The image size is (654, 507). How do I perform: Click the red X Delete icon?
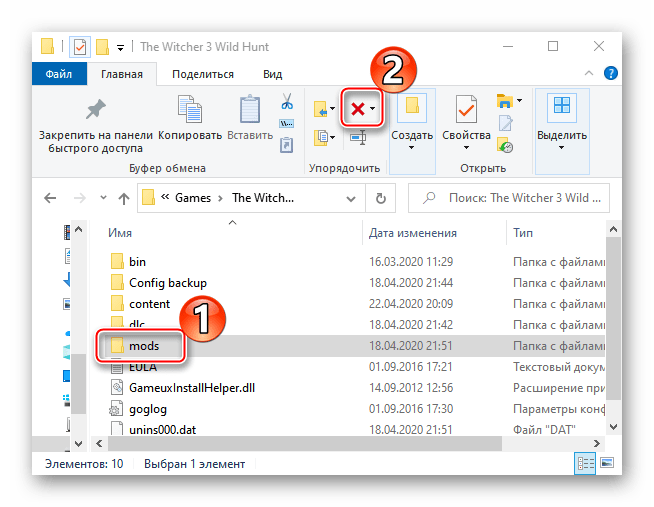coord(358,109)
